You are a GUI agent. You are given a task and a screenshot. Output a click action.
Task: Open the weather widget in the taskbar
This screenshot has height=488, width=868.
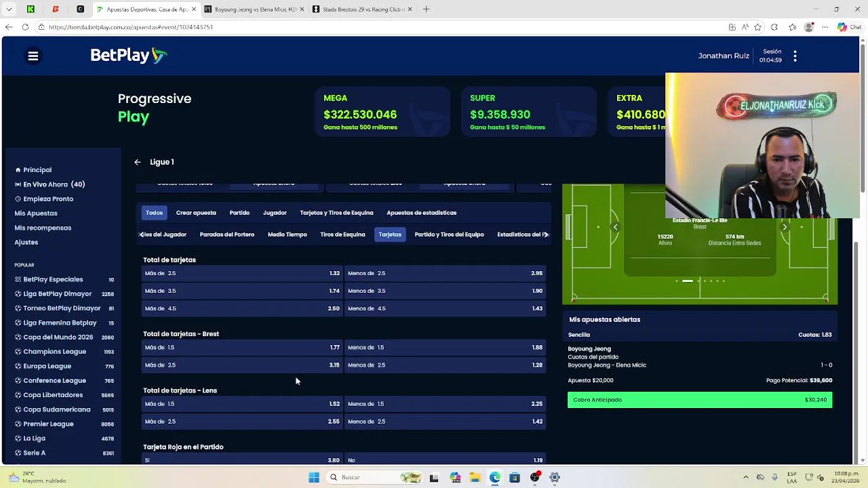[x=37, y=477]
